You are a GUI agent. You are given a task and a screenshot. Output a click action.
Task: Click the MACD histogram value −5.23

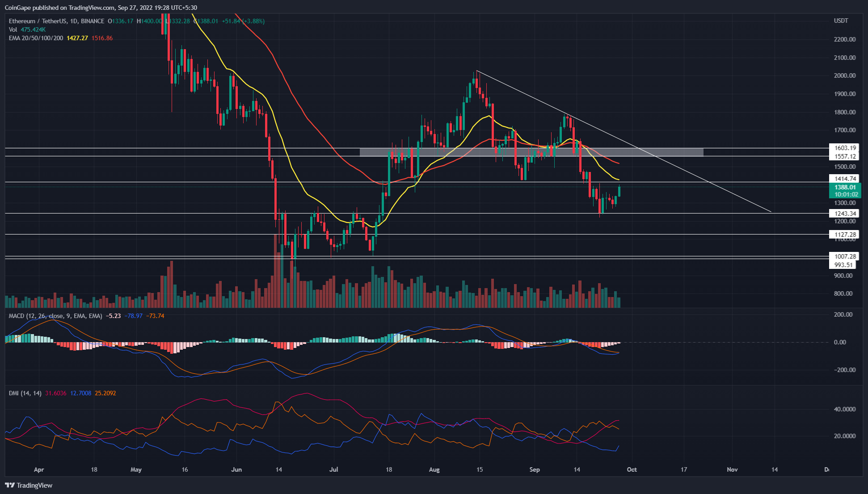(x=113, y=316)
